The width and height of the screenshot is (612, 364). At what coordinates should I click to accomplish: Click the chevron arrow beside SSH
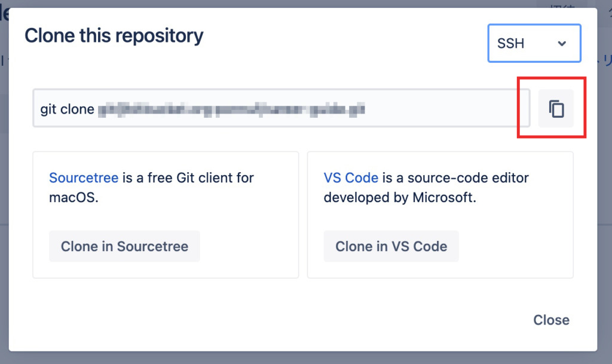pyautogui.click(x=562, y=43)
